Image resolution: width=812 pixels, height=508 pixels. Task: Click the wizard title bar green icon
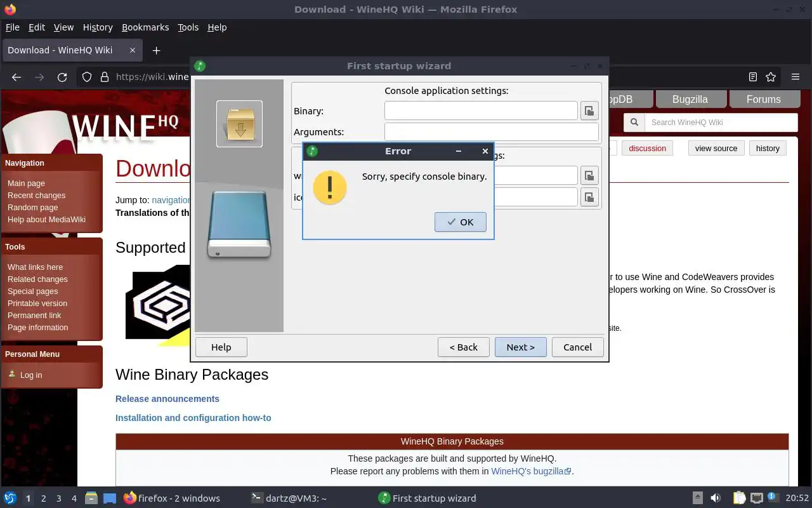click(200, 66)
